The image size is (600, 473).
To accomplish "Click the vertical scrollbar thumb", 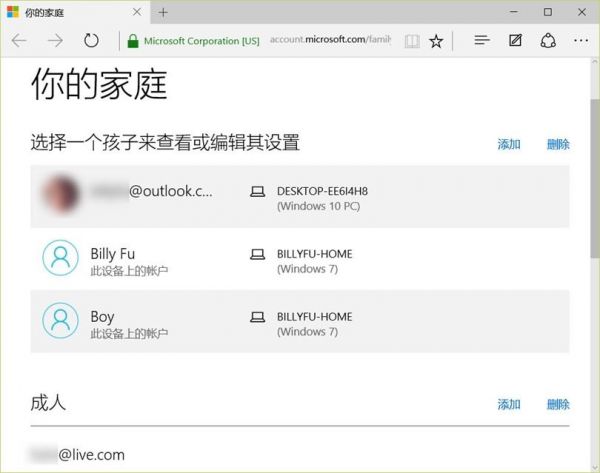I will click(595, 178).
